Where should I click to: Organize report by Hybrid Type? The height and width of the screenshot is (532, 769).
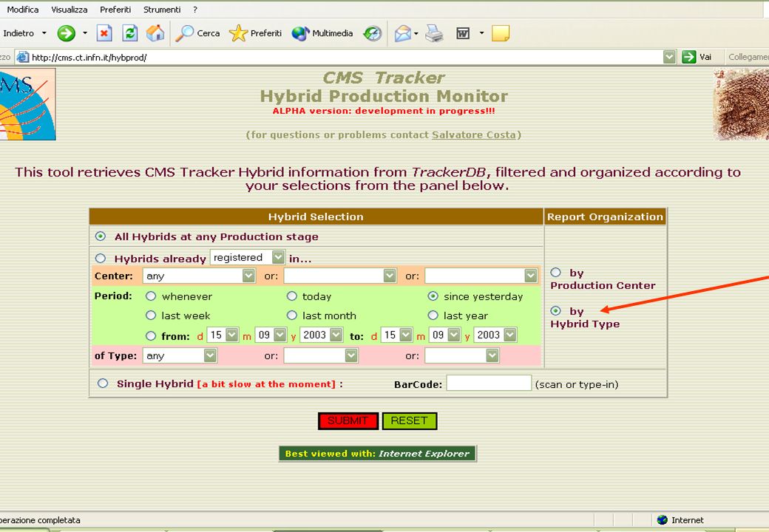tap(555, 310)
